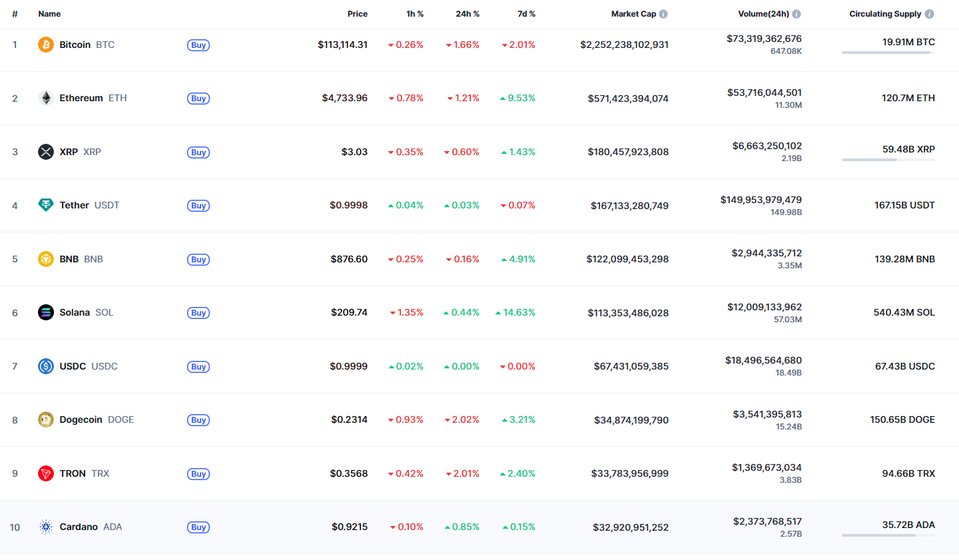Screen dimensions: 959x560
Task: Click Bitcoin circulating supply progress bar
Action: pos(888,53)
